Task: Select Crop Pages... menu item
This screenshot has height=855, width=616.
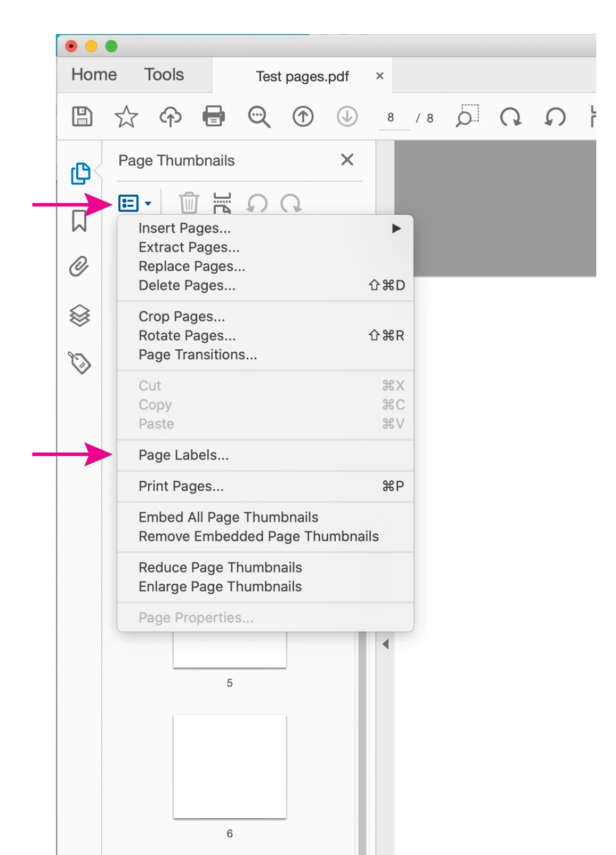Action: (x=265, y=317)
